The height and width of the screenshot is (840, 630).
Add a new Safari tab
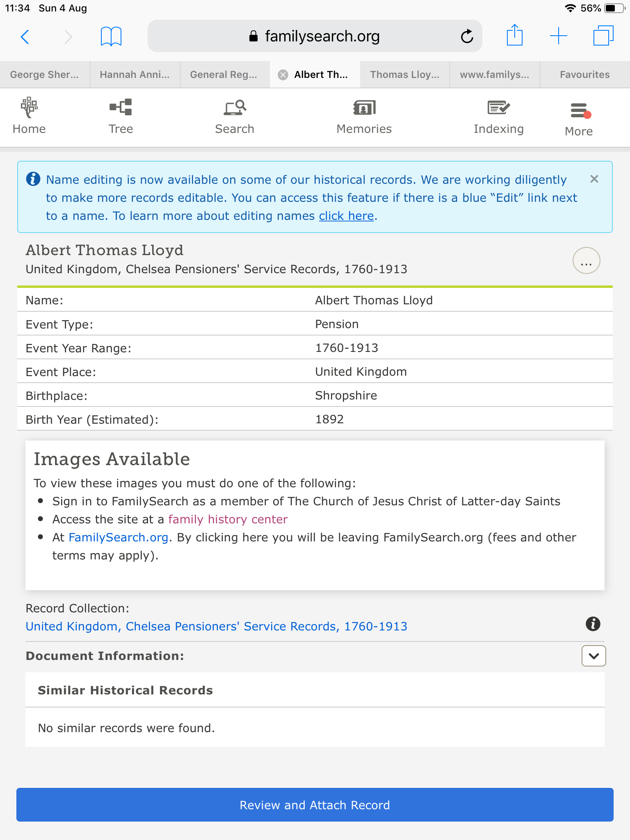[x=559, y=36]
